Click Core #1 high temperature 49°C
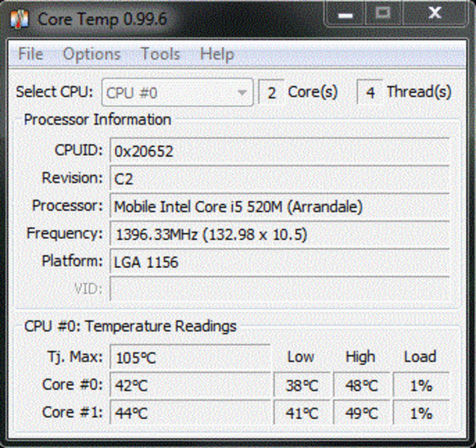Viewport: 476px width, 448px height. pos(361,412)
